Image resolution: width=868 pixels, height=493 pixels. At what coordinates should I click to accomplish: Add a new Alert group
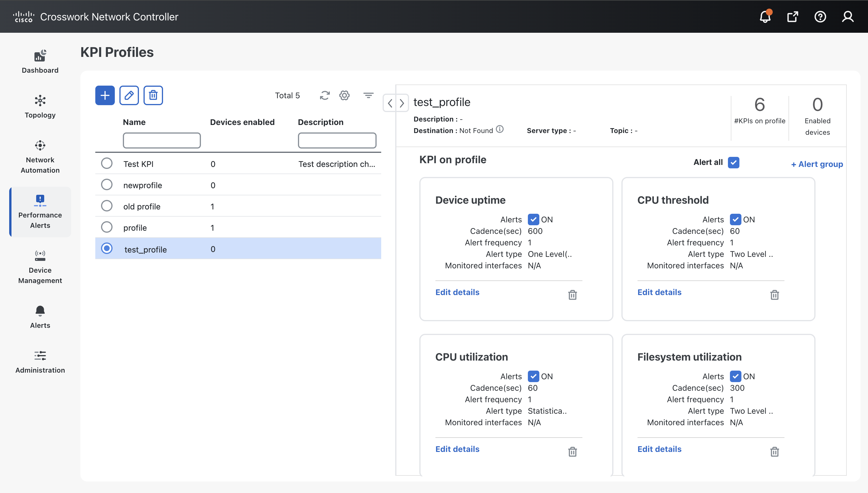pyautogui.click(x=817, y=164)
